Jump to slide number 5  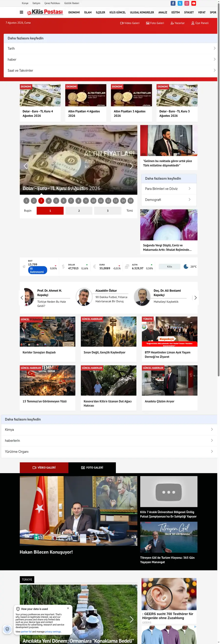pyautogui.click(x=56, y=200)
